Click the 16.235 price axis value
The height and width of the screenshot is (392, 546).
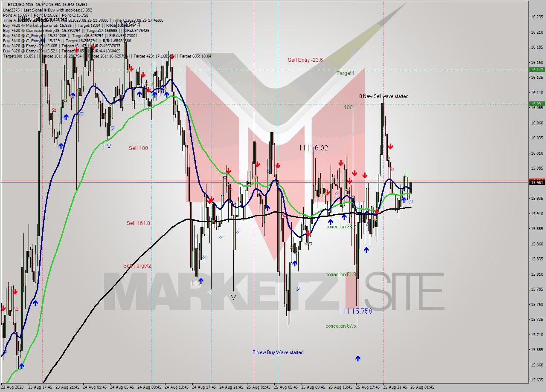tap(537, 17)
